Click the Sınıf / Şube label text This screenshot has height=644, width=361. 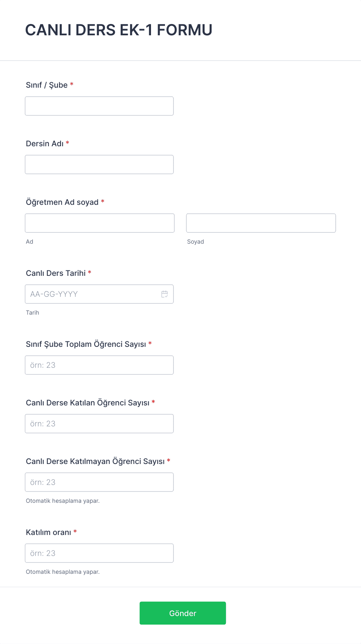(47, 85)
